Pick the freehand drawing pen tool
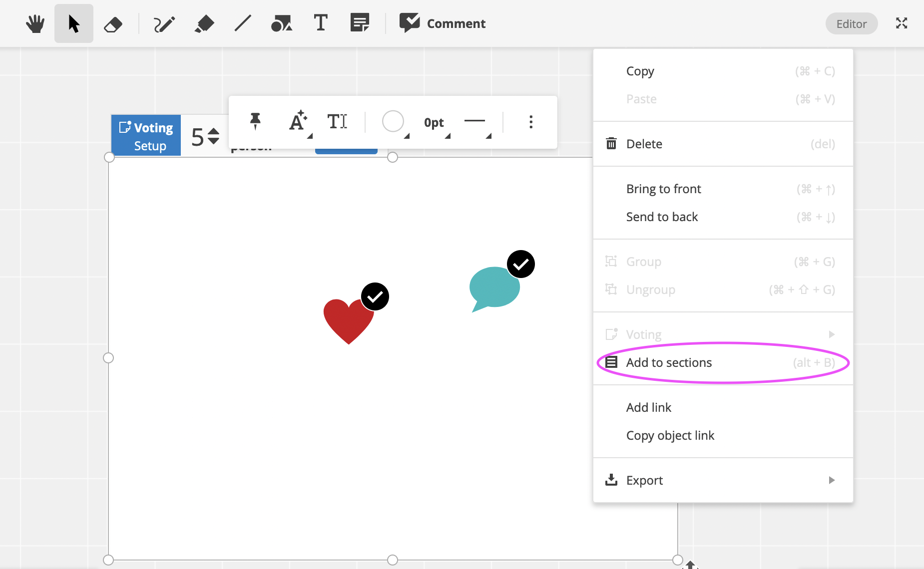This screenshot has height=569, width=924. (164, 23)
